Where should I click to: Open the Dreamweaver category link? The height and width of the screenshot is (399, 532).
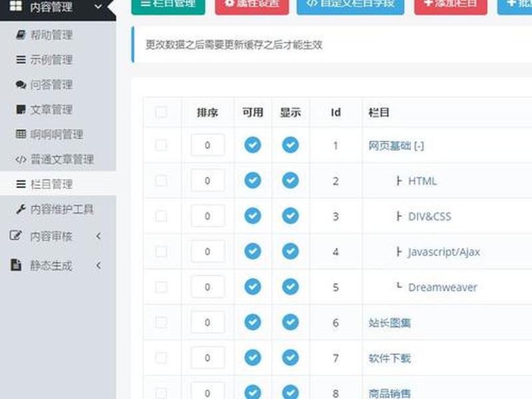[x=442, y=287]
